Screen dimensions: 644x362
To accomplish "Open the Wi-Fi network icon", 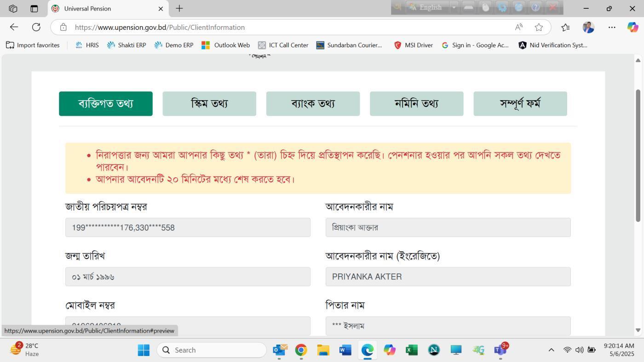I will point(568,350).
